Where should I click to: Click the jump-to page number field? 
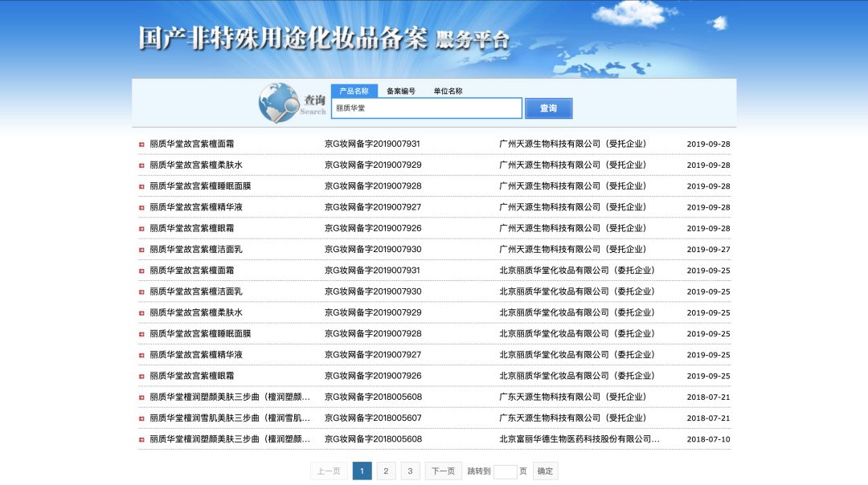point(505,471)
